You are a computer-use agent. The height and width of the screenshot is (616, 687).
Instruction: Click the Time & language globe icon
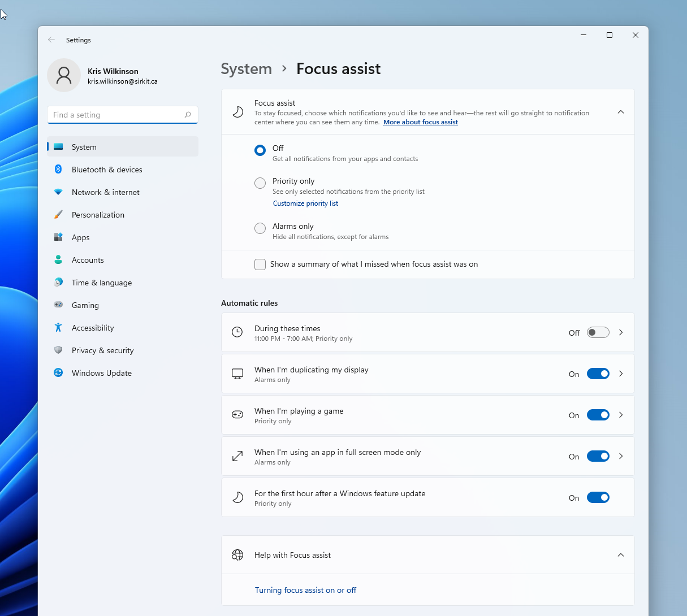58,283
